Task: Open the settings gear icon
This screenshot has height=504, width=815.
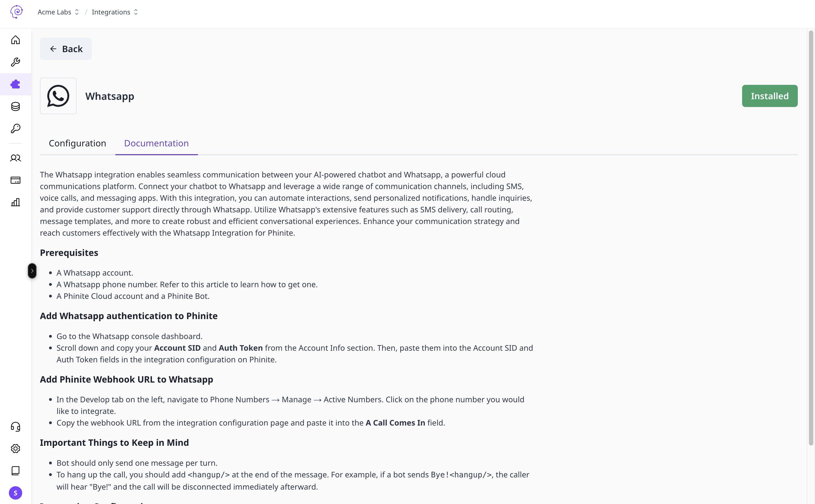Action: pyautogui.click(x=15, y=448)
